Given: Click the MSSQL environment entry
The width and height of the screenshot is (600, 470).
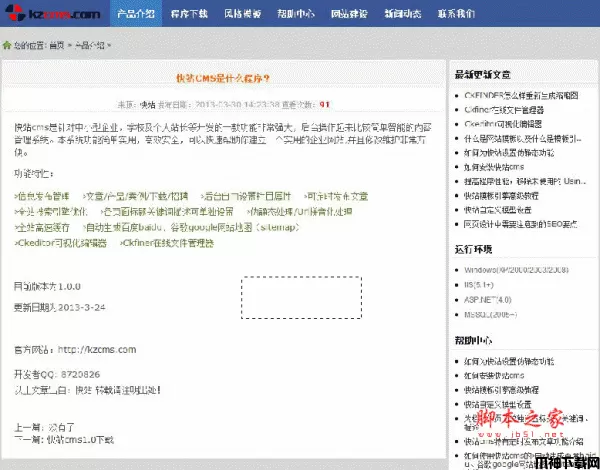Looking at the screenshot, I should tap(491, 315).
